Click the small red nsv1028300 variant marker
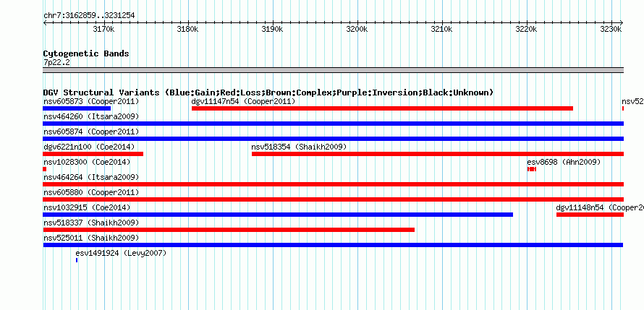 pyautogui.click(x=45, y=169)
